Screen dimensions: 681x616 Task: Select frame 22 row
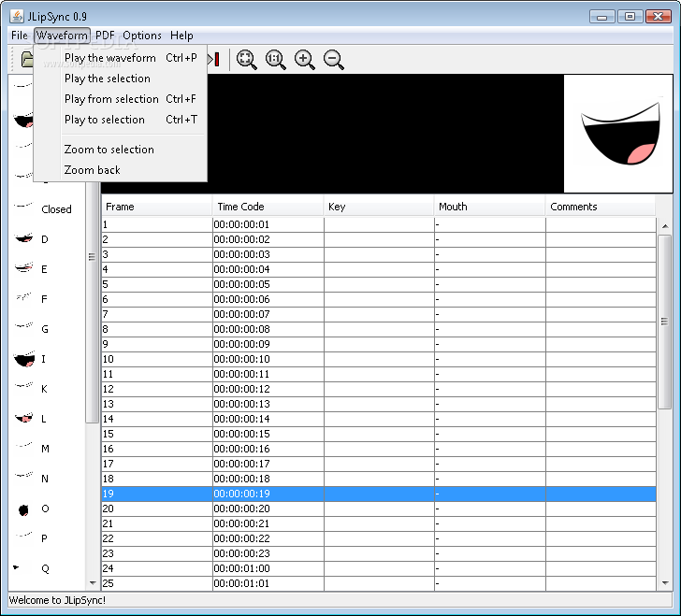tap(379, 538)
